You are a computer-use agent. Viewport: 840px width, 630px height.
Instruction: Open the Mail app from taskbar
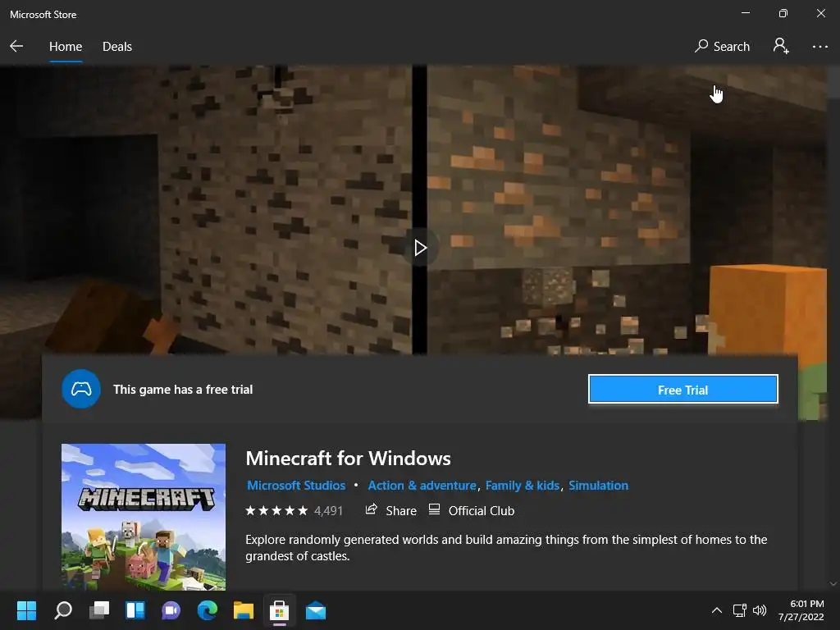click(316, 610)
